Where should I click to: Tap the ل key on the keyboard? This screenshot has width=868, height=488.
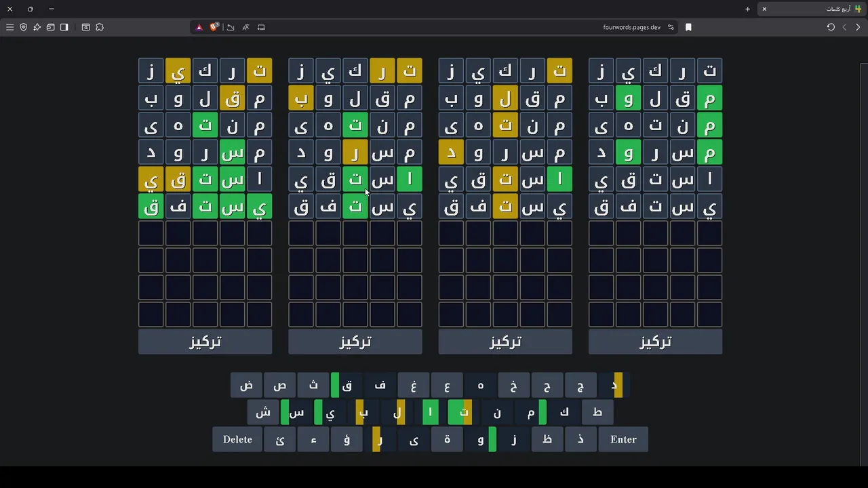(397, 412)
